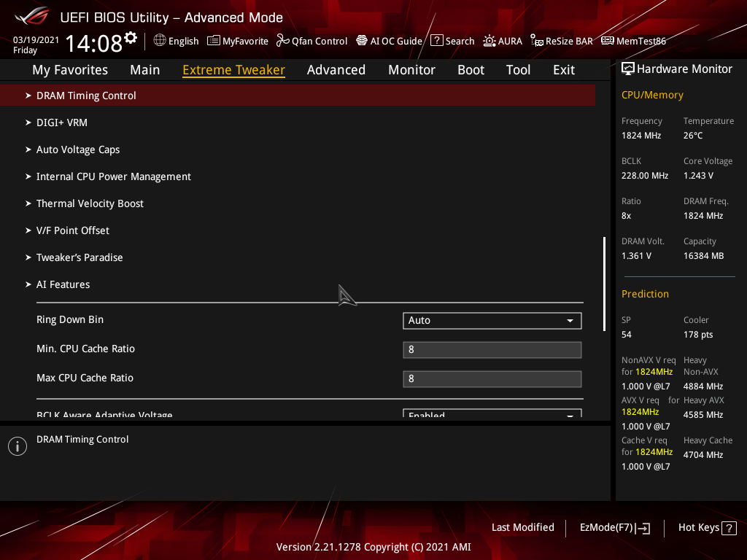Viewport: 747px width, 560px height.
Task: Open Ring Down Bin Auto dropdown
Action: [x=492, y=321]
